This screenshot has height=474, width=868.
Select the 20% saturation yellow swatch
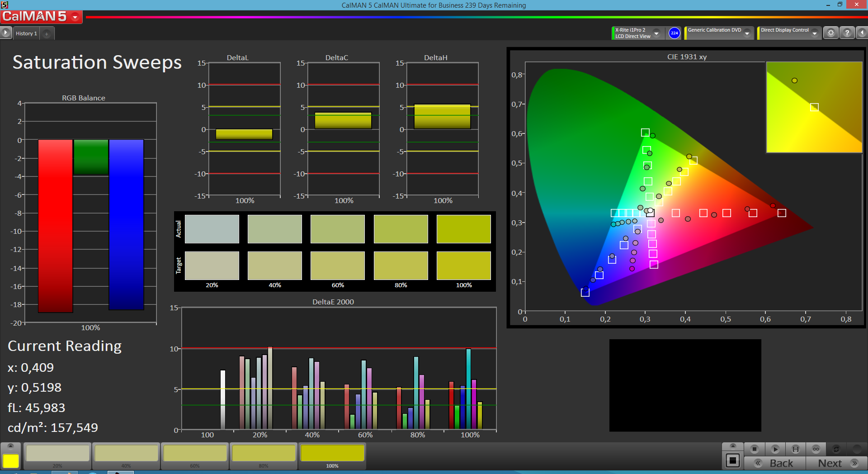(57, 456)
